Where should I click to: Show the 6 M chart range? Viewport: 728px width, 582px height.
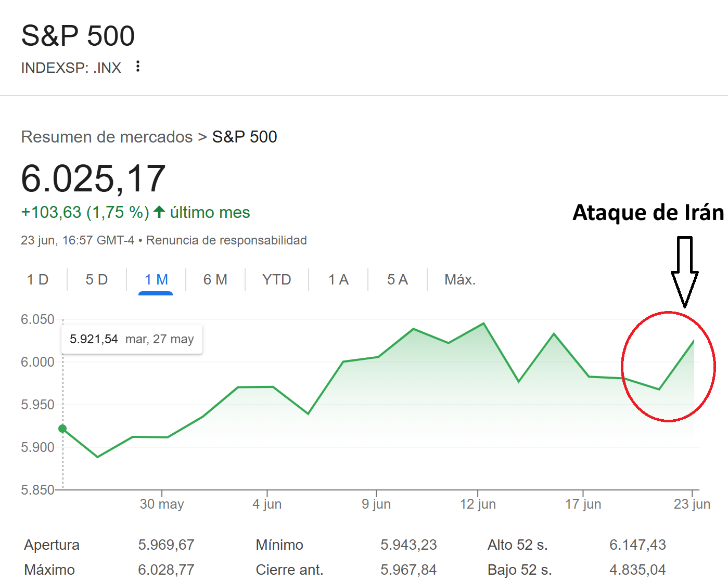215,280
